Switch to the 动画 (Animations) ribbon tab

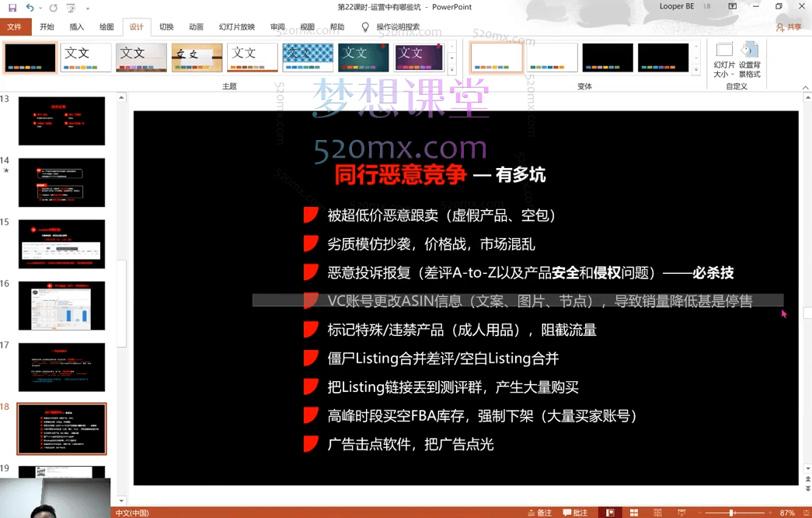196,26
